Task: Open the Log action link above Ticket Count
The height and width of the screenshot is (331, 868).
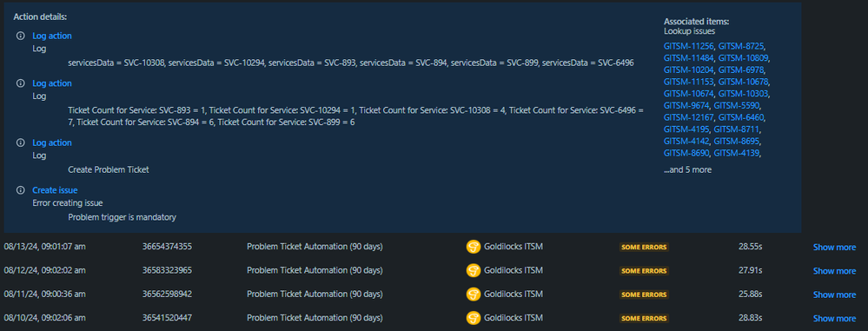Action: pyautogui.click(x=52, y=83)
